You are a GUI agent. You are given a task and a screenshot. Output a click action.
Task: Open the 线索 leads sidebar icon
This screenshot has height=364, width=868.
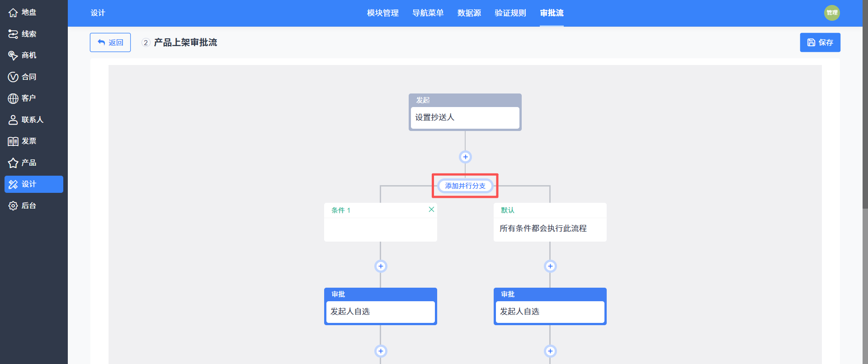click(13, 34)
